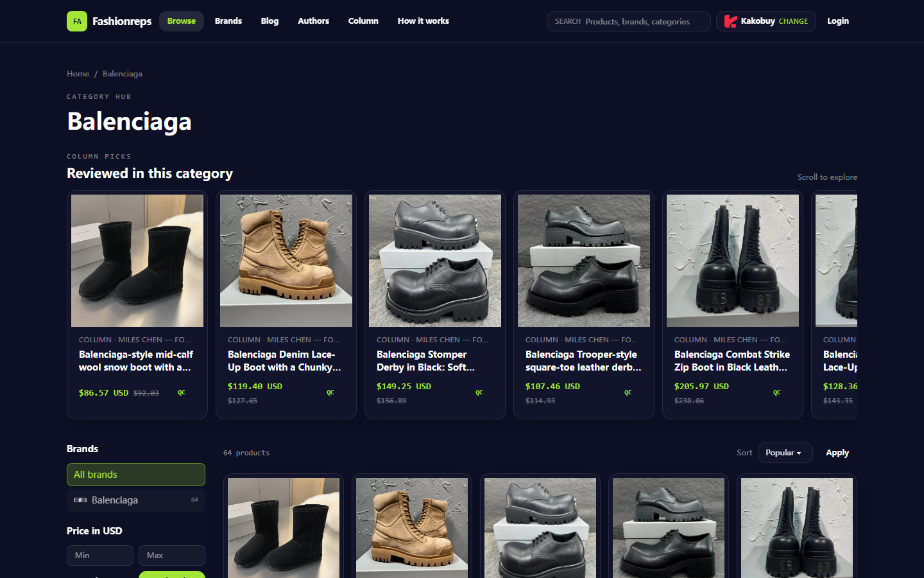Click the Min price input
Image resolution: width=924 pixels, height=578 pixels.
[100, 556]
